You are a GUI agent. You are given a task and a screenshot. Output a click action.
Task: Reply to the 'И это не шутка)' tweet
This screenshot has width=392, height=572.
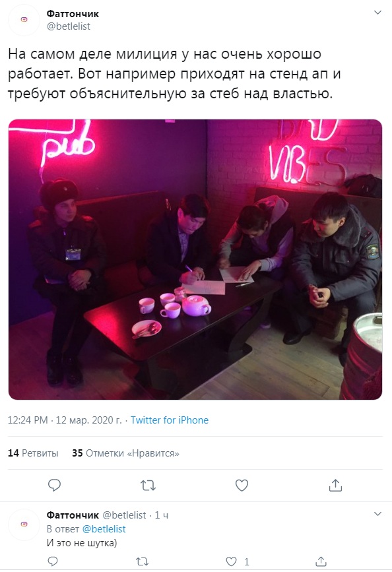[x=53, y=561]
